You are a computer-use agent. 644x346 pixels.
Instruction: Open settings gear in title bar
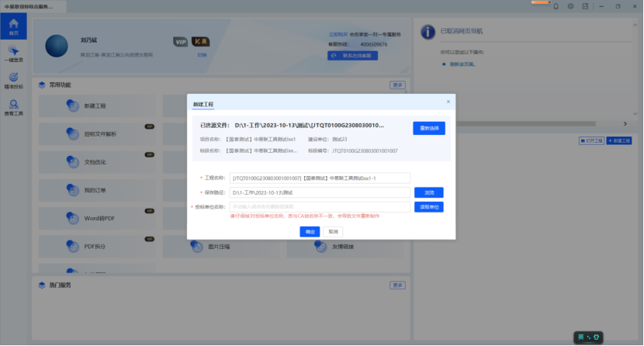pyautogui.click(x=571, y=6)
